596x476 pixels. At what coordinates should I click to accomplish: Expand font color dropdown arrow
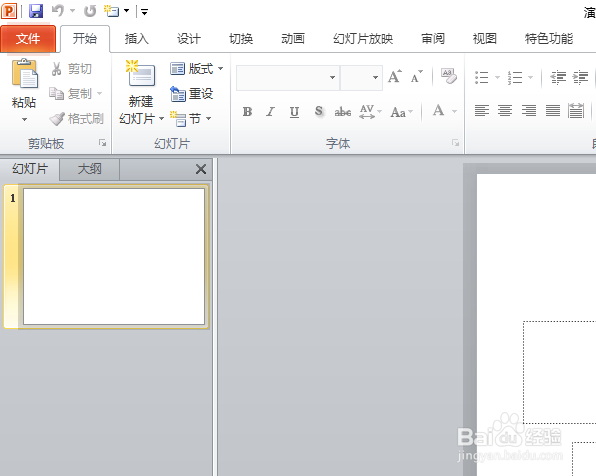[x=454, y=111]
